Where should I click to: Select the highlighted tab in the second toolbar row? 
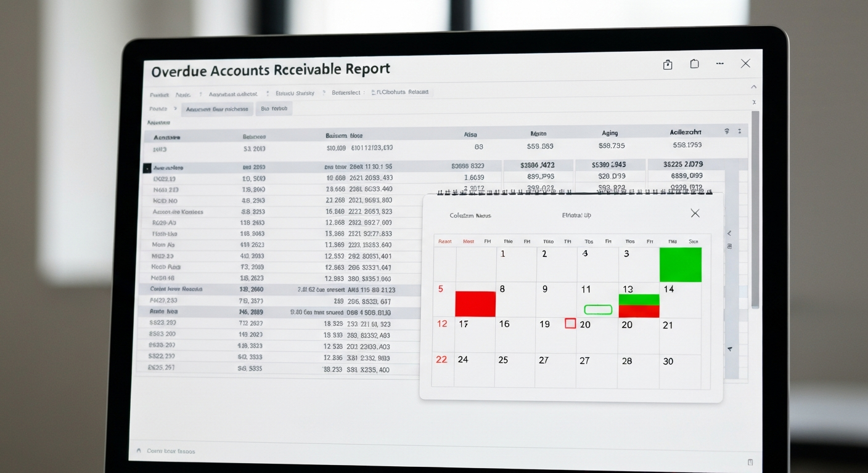[217, 109]
